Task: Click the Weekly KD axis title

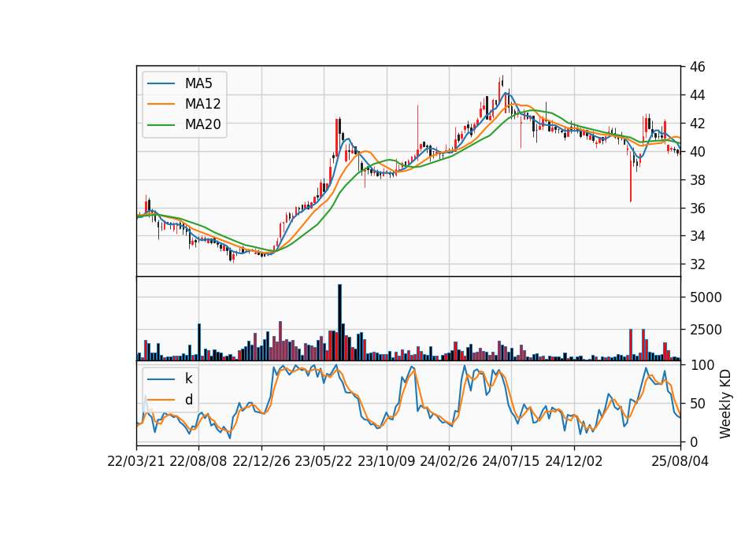Action: (x=725, y=404)
